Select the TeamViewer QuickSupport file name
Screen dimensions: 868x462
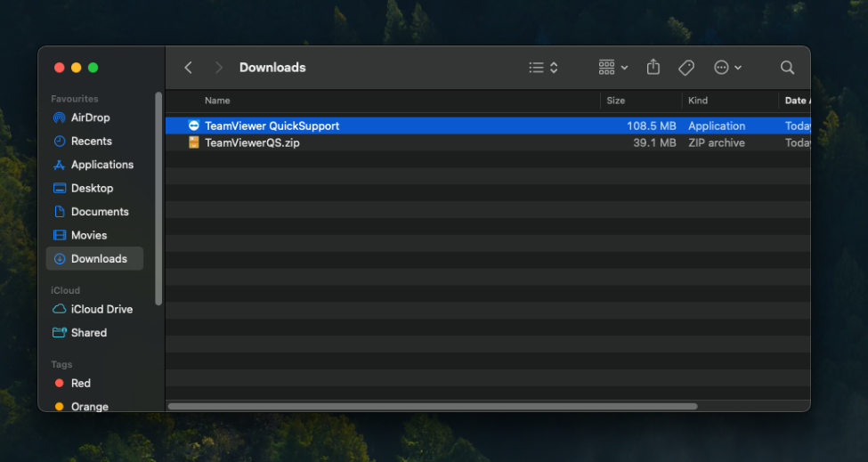(x=272, y=126)
